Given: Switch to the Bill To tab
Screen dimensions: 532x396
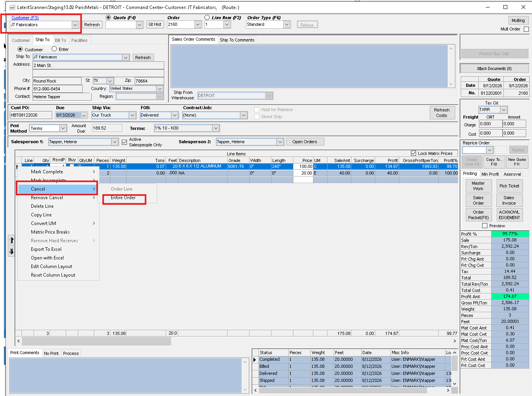Looking at the screenshot, I should 60,40.
